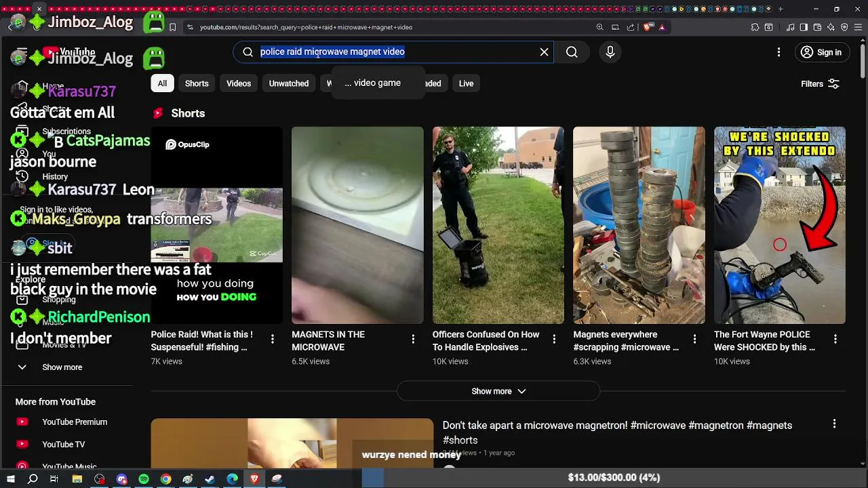Select the All filter chip
This screenshot has width=868, height=488.
162,83
